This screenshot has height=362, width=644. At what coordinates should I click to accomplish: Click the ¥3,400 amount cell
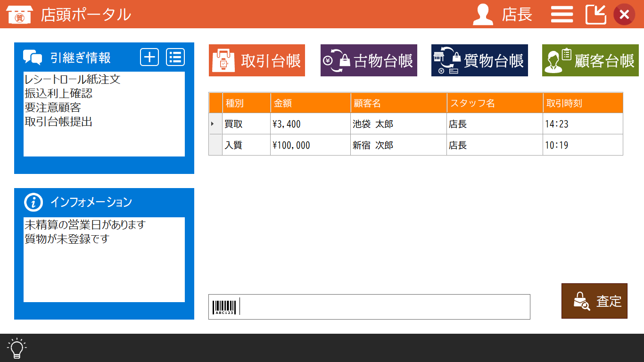(311, 123)
